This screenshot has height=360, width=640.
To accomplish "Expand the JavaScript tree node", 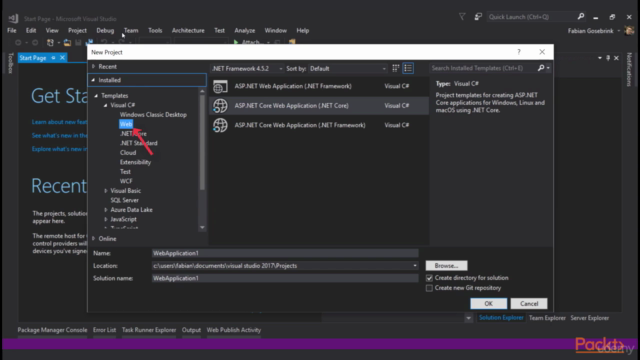I will click(x=106, y=219).
